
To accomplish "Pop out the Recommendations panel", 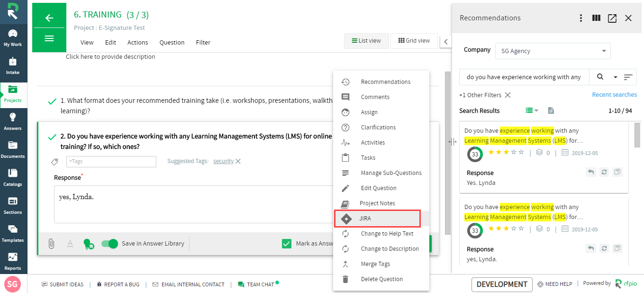I will tap(612, 18).
